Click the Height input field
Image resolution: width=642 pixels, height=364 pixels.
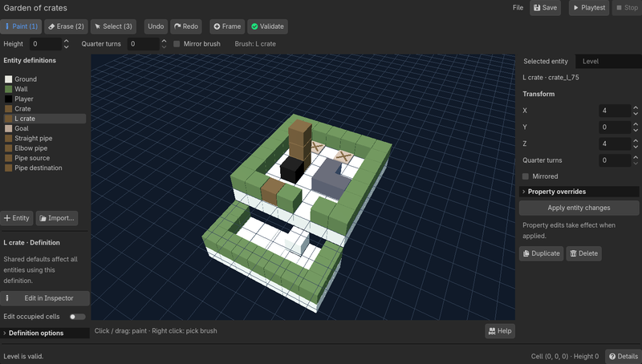click(45, 44)
